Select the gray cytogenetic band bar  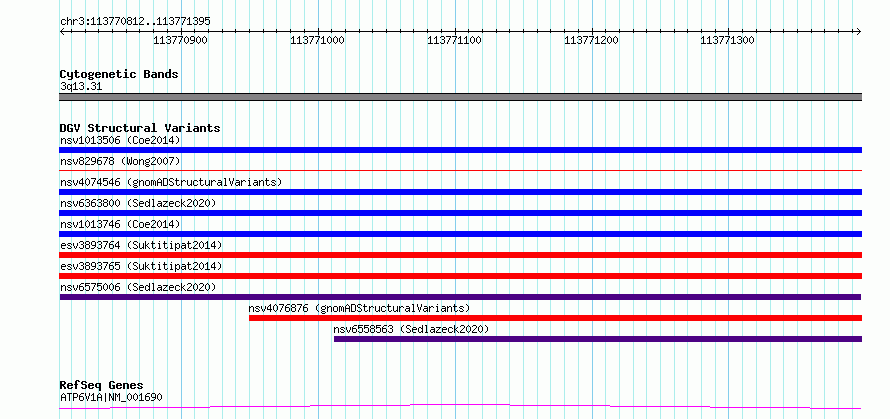460,97
